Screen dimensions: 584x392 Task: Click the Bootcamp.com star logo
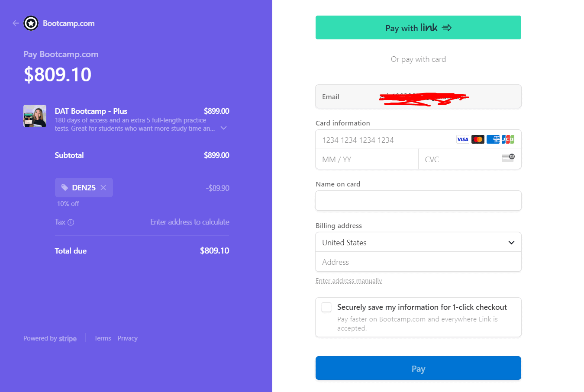(31, 23)
